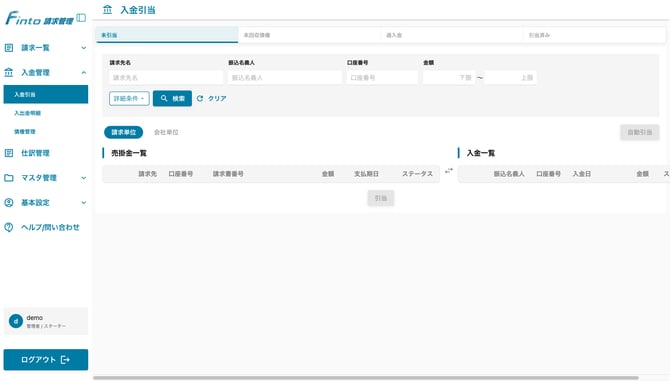The width and height of the screenshot is (670, 381).
Task: Click the ステータス column header in 売掛金一覧
Action: pos(417,174)
